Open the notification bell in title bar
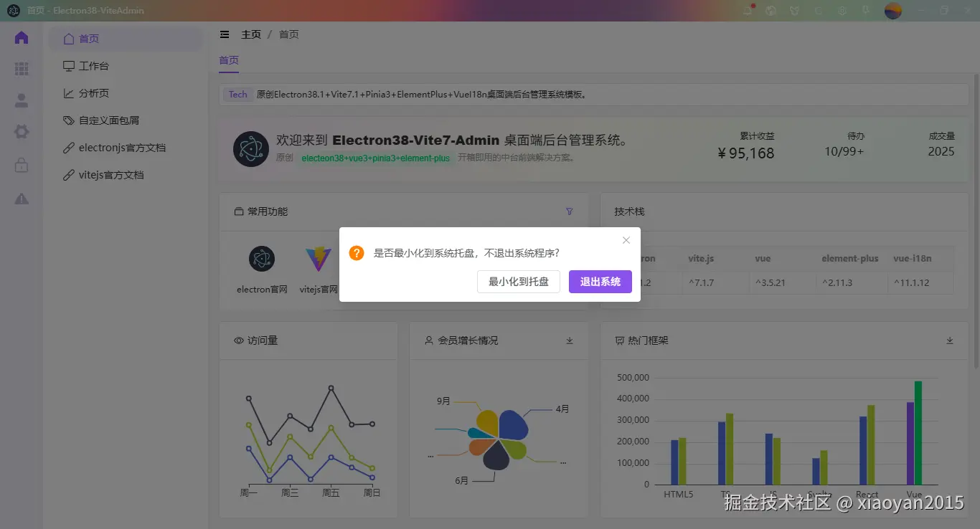The height and width of the screenshot is (529, 980). [749, 11]
